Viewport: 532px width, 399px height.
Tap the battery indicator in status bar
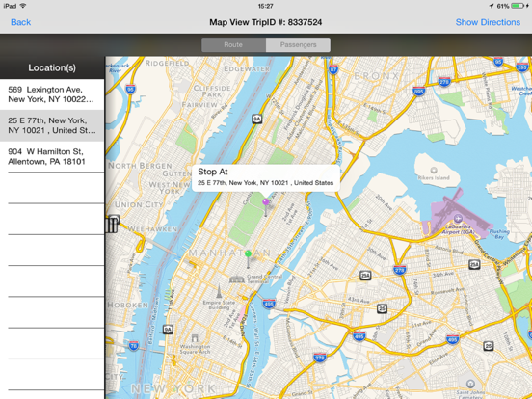[518, 6]
